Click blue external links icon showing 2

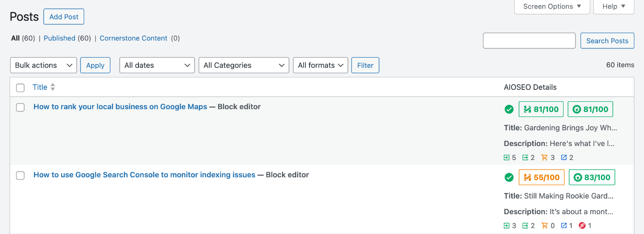(564, 158)
